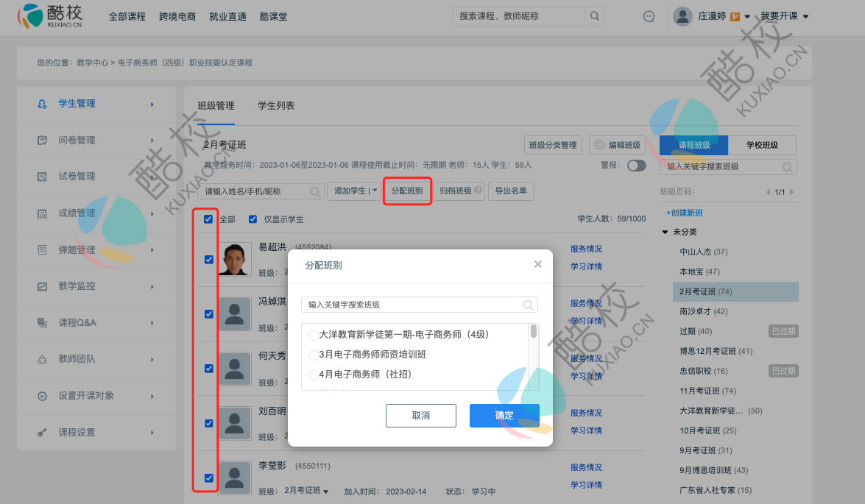Close the 分配班别 dialog with X

tap(538, 264)
